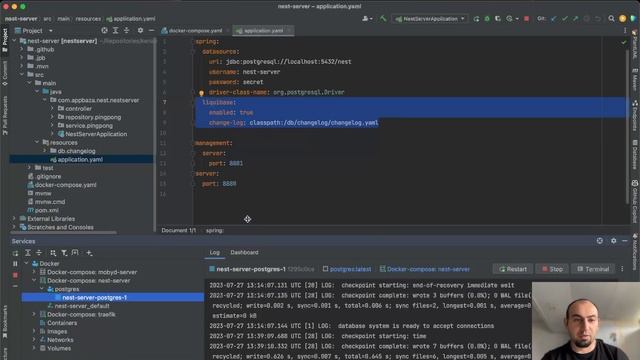This screenshot has height=360, width=640.
Task: Click the Git update project arrow icon
Action: pos(553,19)
